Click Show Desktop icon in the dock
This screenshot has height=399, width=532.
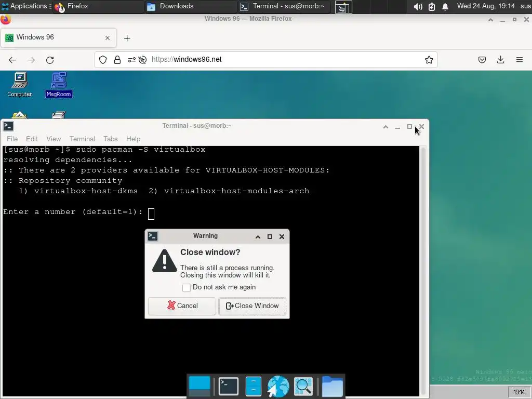click(x=199, y=386)
